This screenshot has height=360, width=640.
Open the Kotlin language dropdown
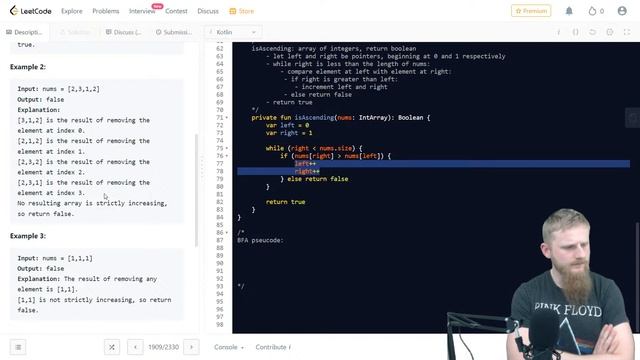(x=233, y=32)
